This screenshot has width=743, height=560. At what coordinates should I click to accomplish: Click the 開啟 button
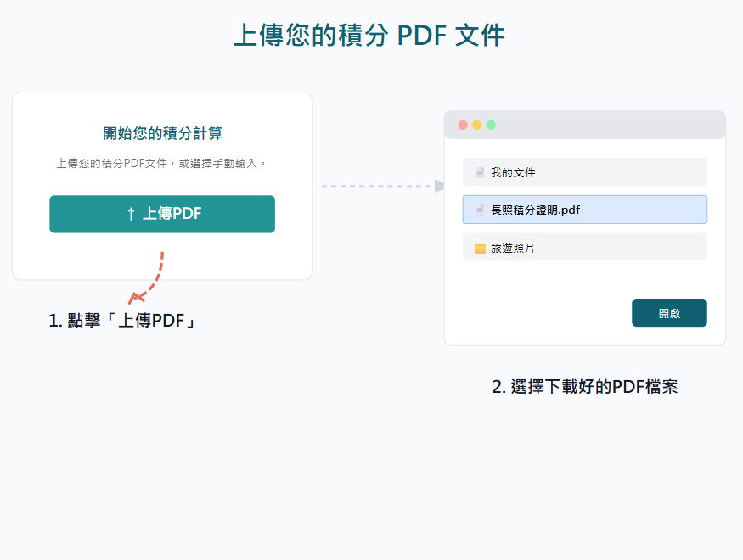(669, 313)
